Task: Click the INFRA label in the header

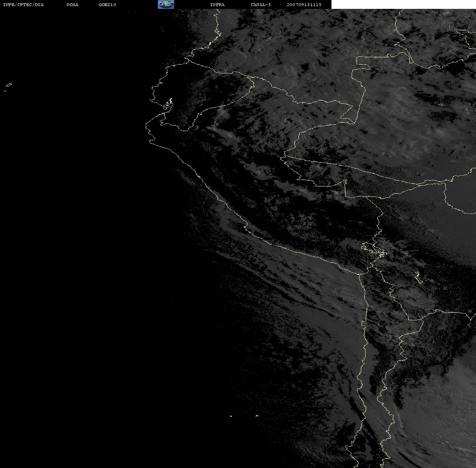Action: click(x=217, y=4)
